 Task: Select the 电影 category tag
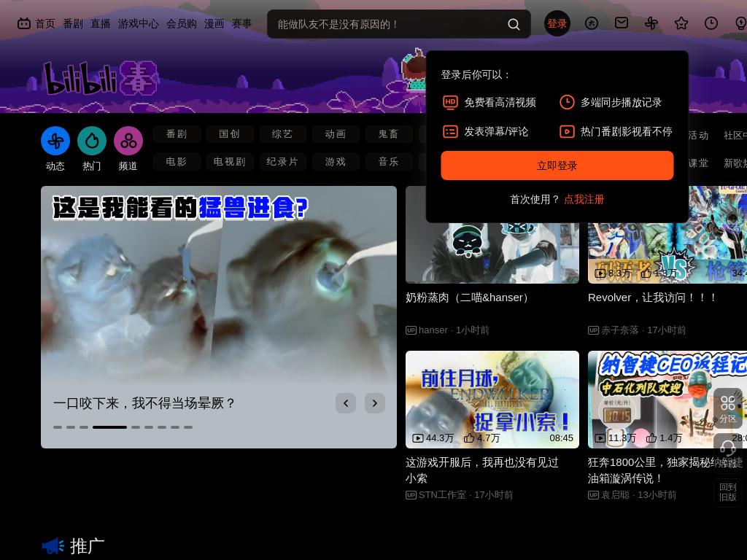pyautogui.click(x=177, y=162)
